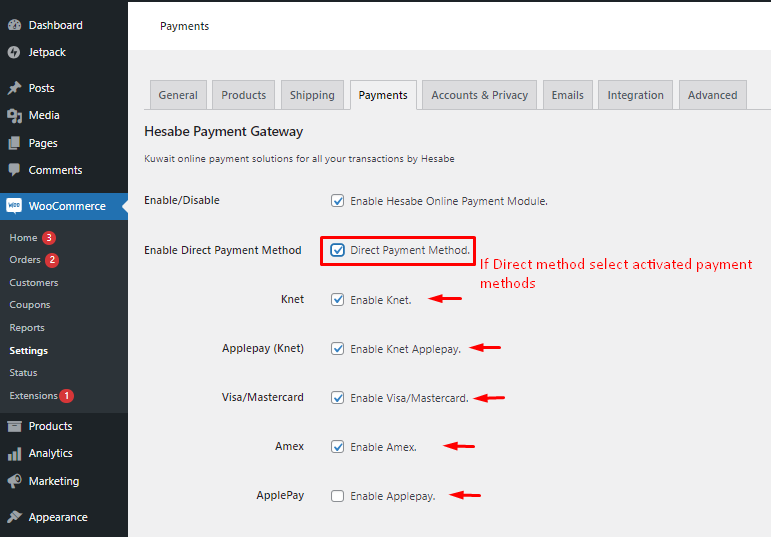Toggle the Direct Payment Method checkbox
771x537 pixels.
click(338, 250)
